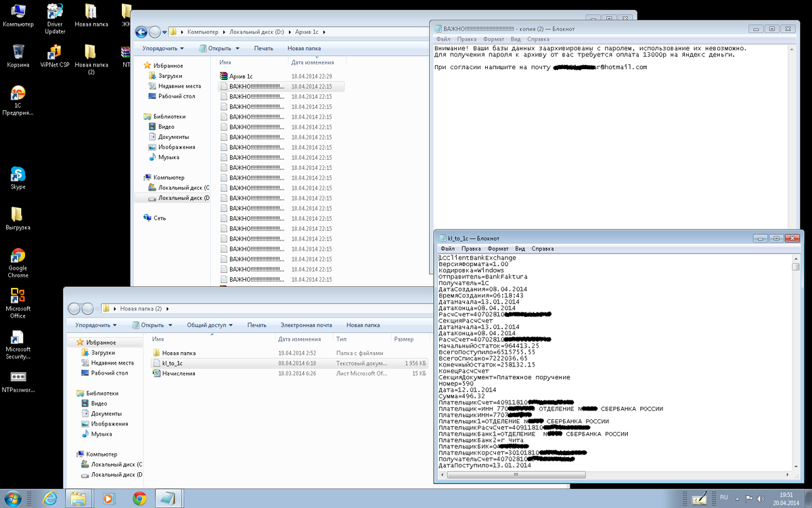
Task: Open Правка menu in ВАЖНО Notepad window
Action: point(466,39)
